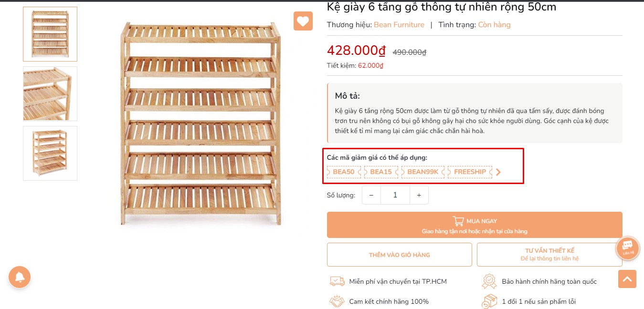This screenshot has height=309, width=644.
Task: Open notifications via the bell icon
Action: click(x=20, y=277)
